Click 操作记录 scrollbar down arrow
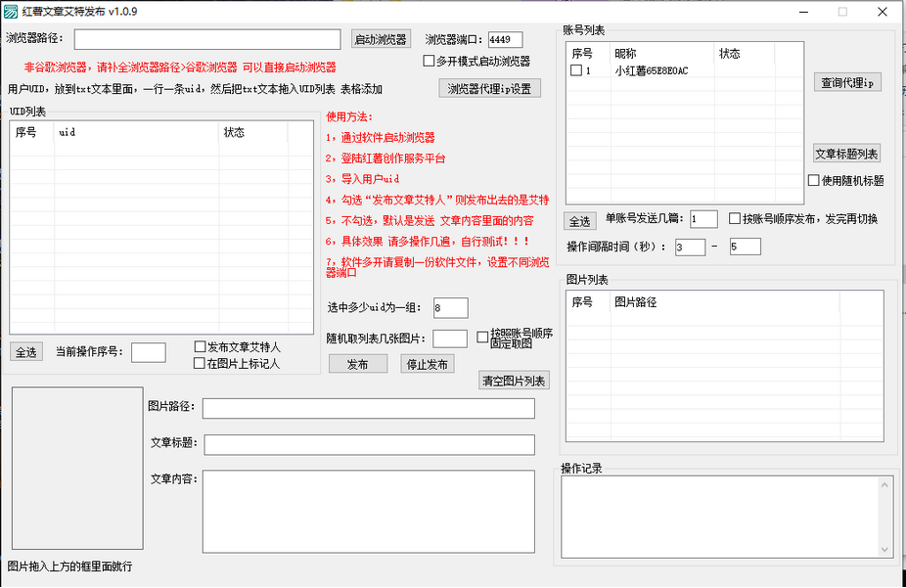Image resolution: width=906 pixels, height=588 pixels. (886, 550)
